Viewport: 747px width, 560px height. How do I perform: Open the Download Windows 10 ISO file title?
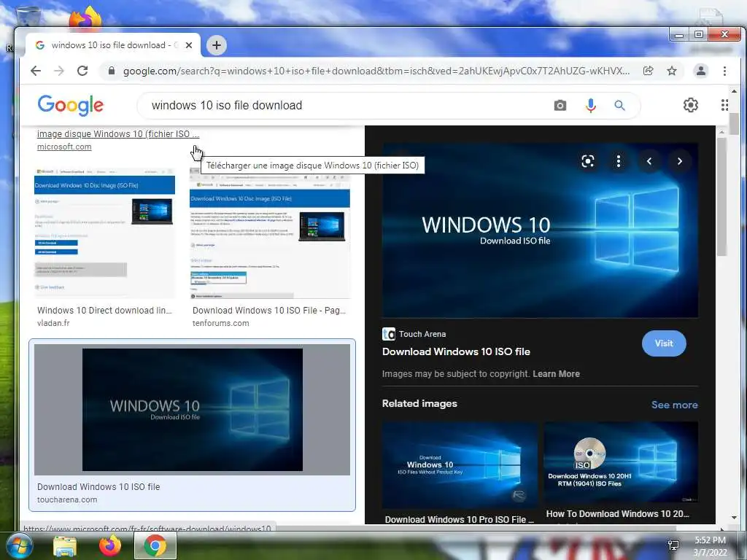[456, 352]
